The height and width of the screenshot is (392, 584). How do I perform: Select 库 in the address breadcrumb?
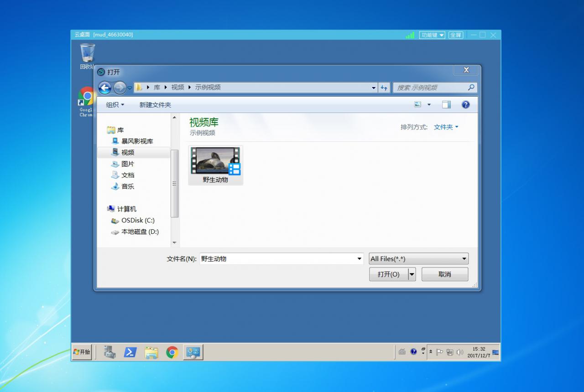156,88
